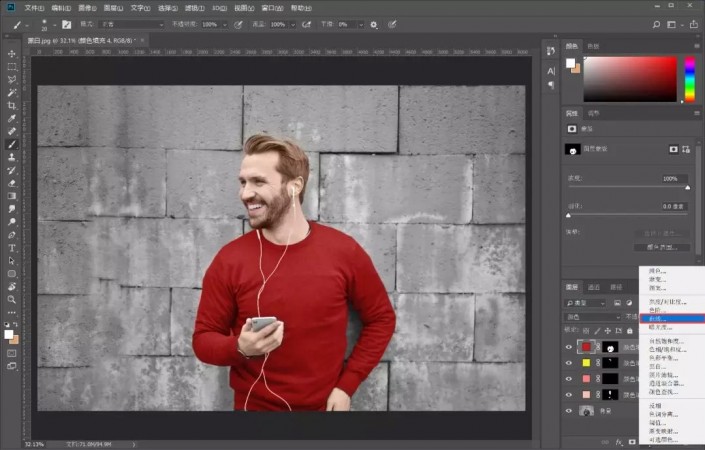Image resolution: width=705 pixels, height=450 pixels.
Task: Hide the Background layer eye icon
Action: coord(569,410)
